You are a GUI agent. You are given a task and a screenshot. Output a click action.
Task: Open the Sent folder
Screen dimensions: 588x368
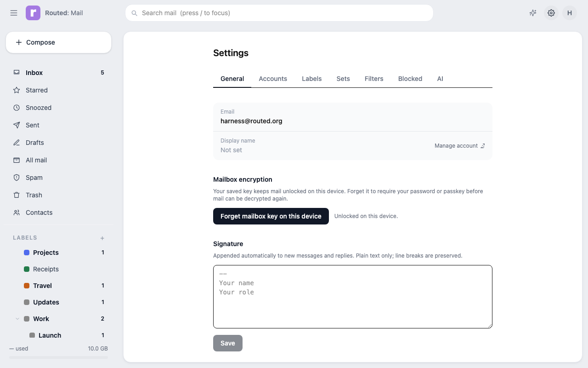pyautogui.click(x=58, y=125)
